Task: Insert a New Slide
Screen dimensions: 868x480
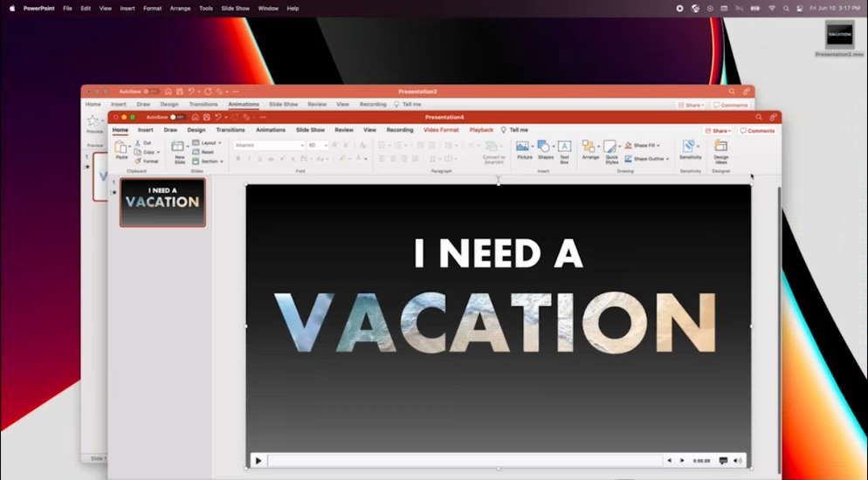Action: tap(178, 152)
